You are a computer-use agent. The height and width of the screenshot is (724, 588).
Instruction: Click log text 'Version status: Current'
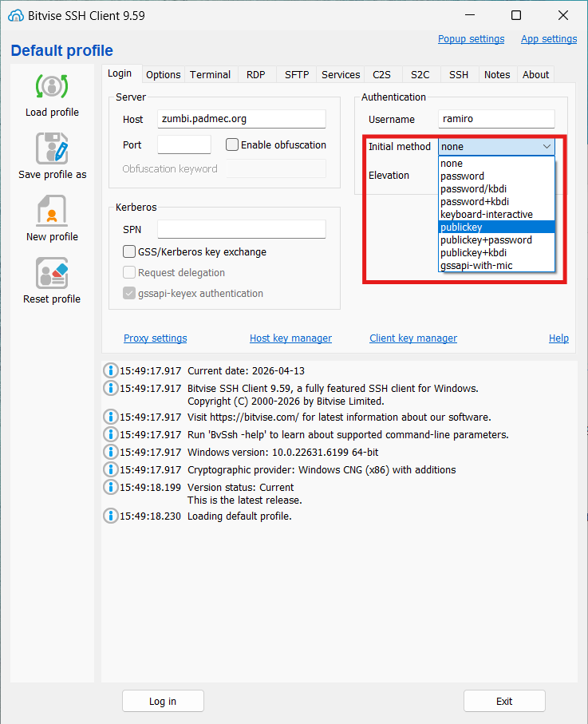coord(240,487)
